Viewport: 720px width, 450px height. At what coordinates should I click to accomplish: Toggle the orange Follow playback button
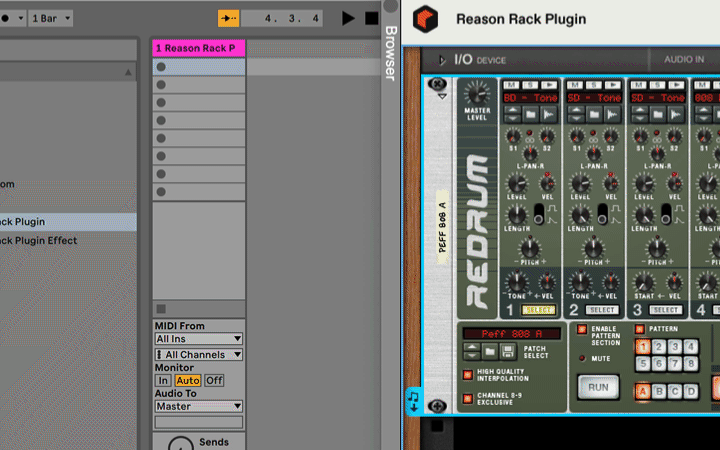228,18
